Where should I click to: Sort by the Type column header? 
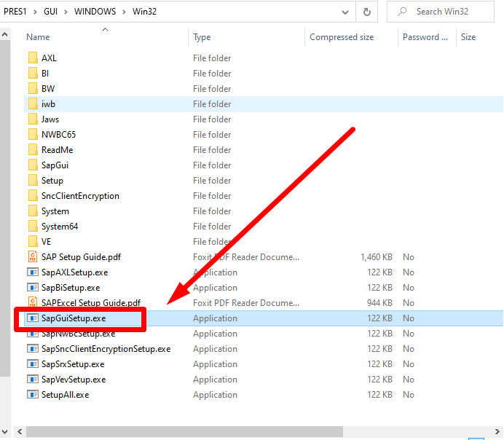(x=202, y=37)
